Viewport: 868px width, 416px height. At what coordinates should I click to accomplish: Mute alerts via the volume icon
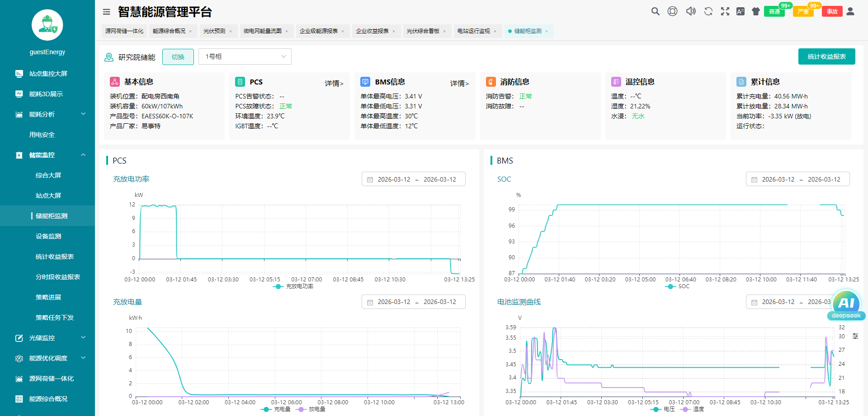tap(691, 11)
